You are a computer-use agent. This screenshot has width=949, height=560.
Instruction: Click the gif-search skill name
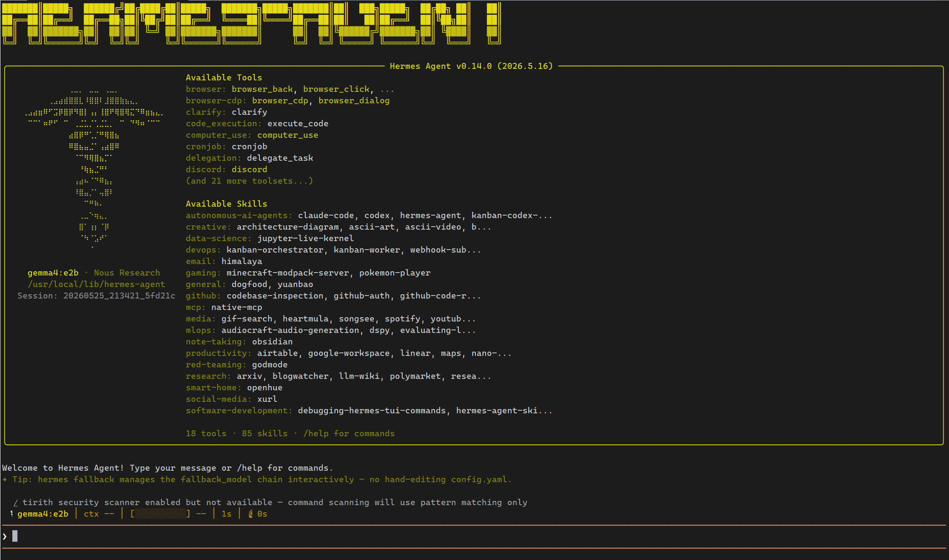[247, 318]
